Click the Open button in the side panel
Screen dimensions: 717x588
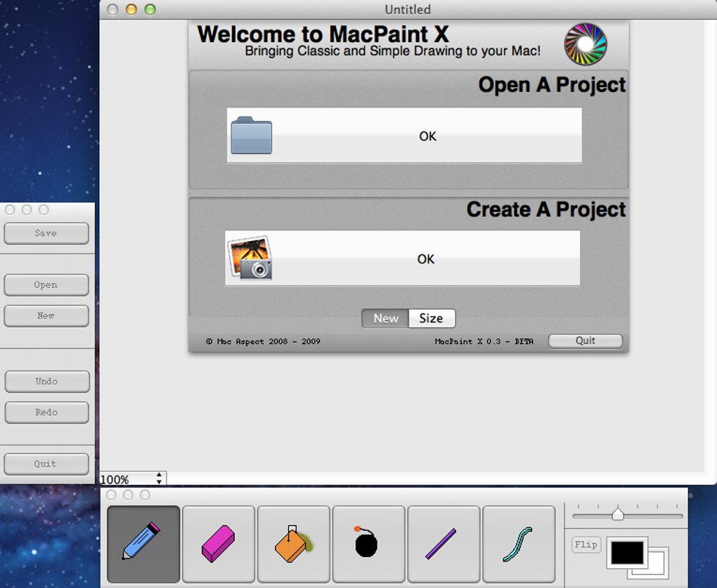point(46,285)
